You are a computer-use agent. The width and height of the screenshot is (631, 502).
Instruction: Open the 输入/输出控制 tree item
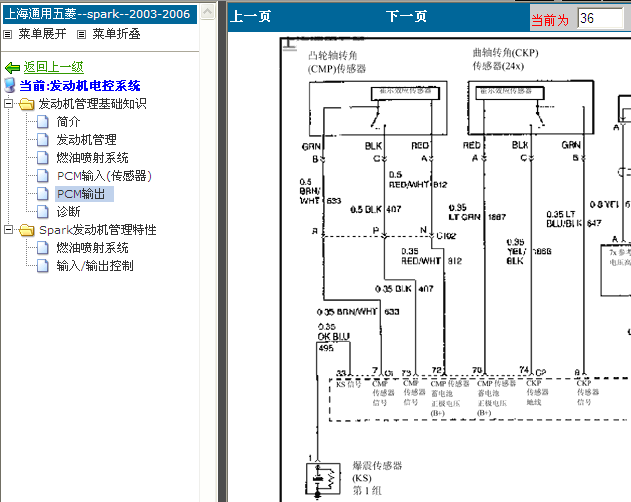coord(95,266)
